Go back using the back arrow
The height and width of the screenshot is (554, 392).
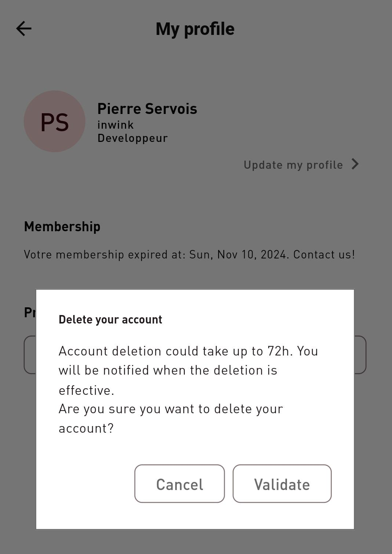pos(24,29)
